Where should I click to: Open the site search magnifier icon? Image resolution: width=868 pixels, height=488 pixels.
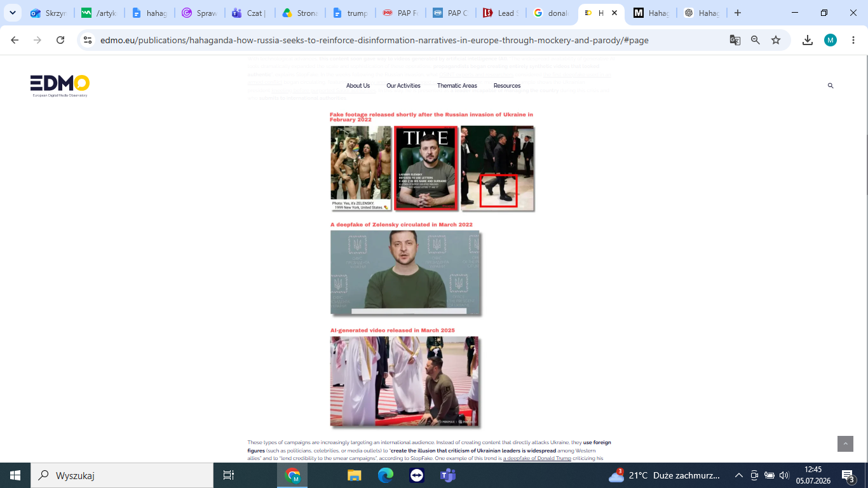point(831,86)
